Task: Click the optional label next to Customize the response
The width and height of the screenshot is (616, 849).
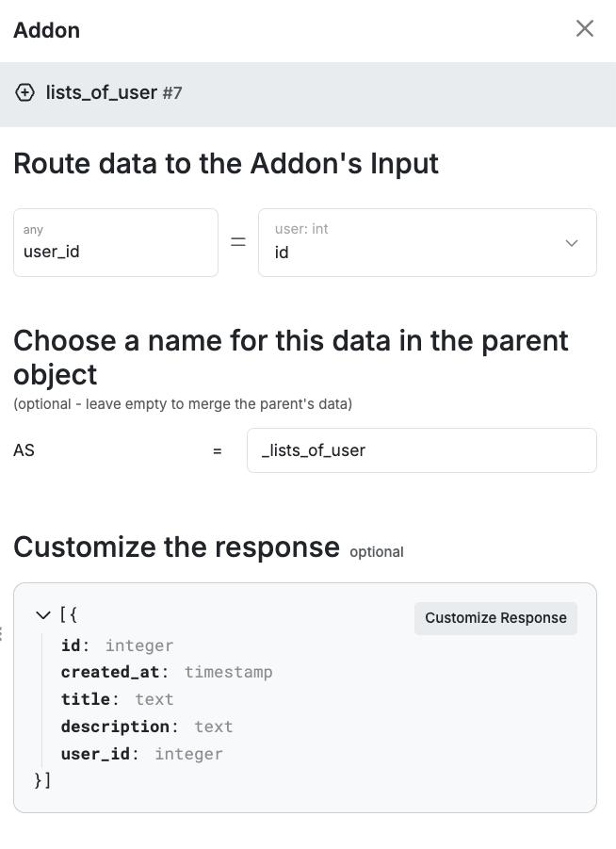Action: 377,552
